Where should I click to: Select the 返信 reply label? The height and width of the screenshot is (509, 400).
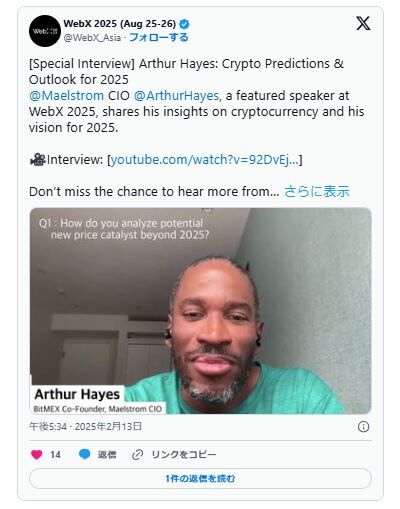[107, 454]
